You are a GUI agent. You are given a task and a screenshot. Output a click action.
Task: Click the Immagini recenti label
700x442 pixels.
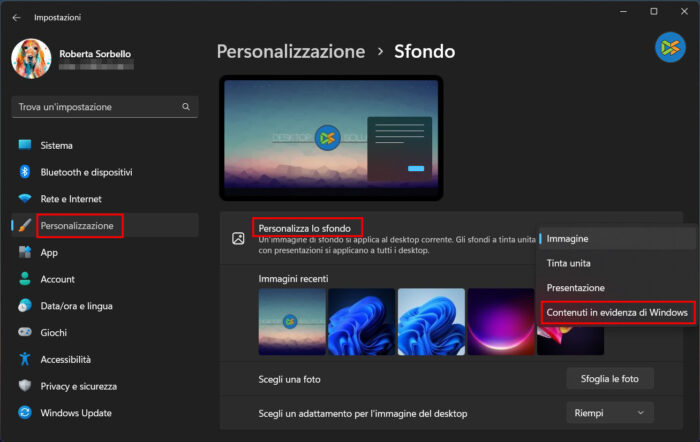pyautogui.click(x=293, y=279)
